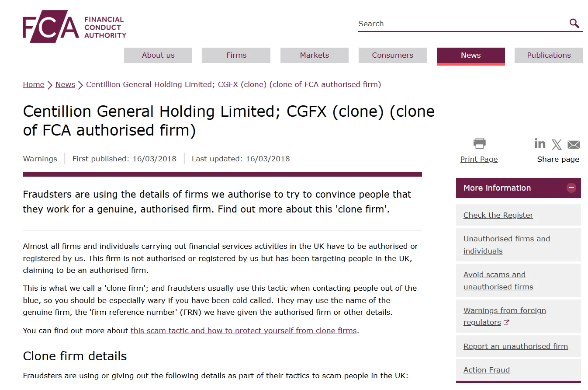The width and height of the screenshot is (588, 390).
Task: Share page on LinkedIn icon
Action: click(540, 143)
